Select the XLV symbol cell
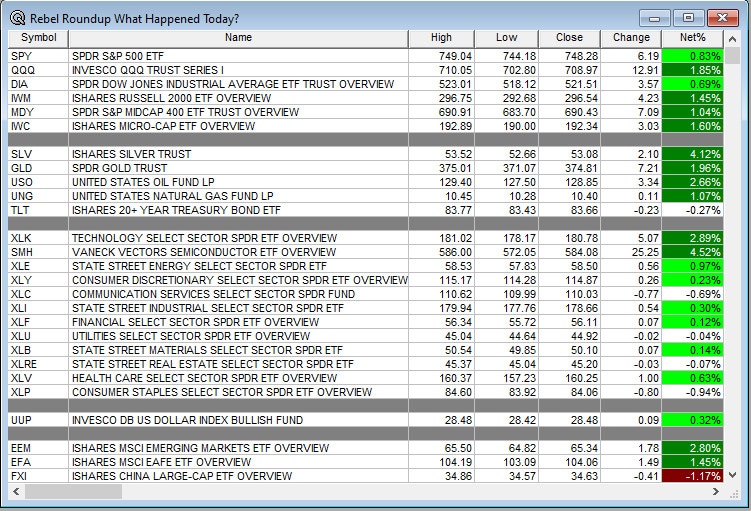Screen dimensions: 751x511 [38, 378]
